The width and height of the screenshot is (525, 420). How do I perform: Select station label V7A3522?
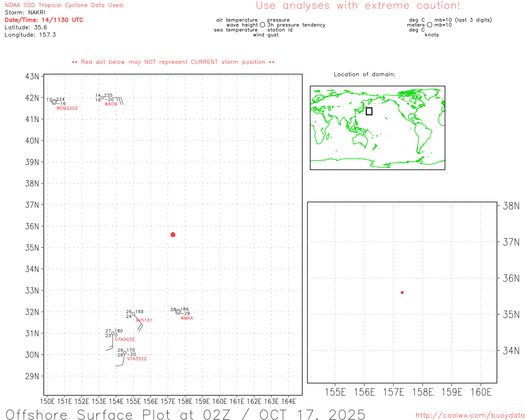[x=137, y=359]
